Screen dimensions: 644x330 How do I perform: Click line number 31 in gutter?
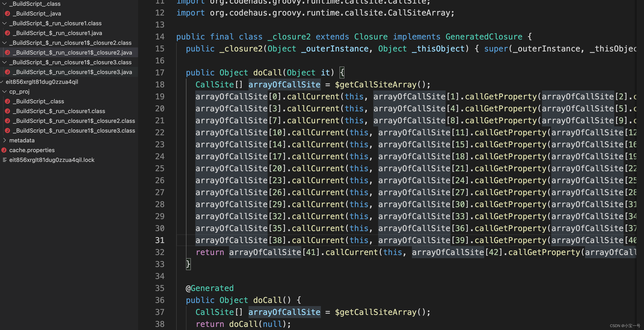[160, 240]
